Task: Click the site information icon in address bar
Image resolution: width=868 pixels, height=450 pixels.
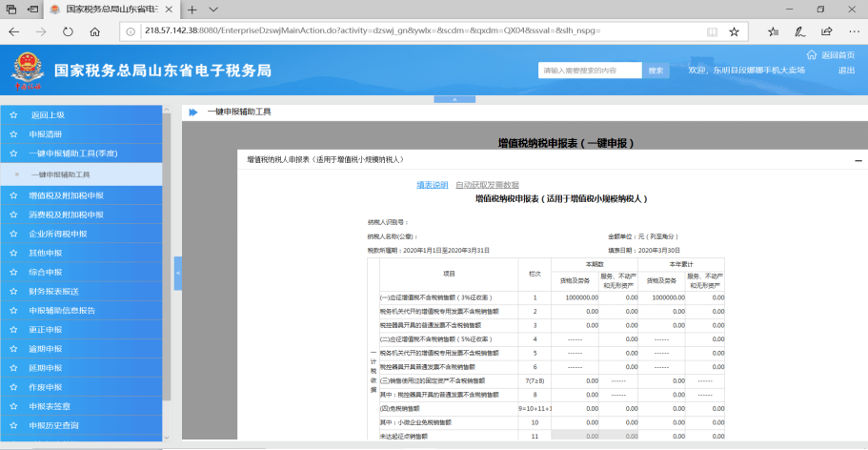Action: point(131,31)
